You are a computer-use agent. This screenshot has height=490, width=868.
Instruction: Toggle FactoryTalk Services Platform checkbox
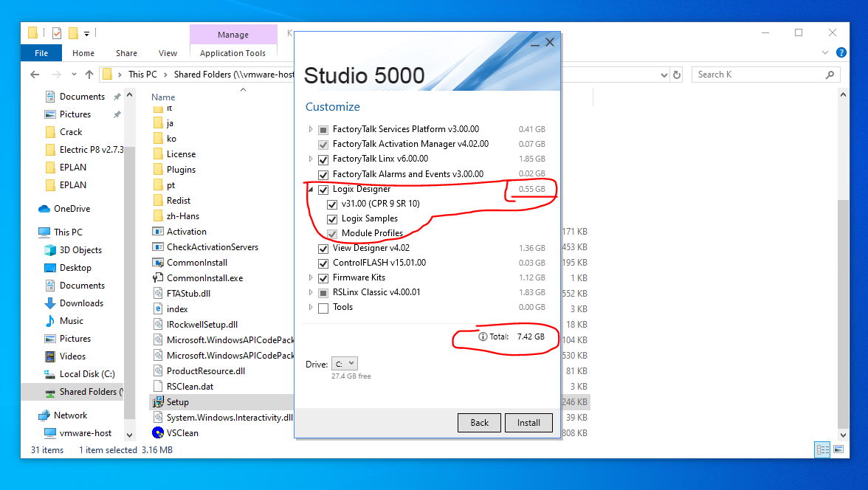(323, 130)
